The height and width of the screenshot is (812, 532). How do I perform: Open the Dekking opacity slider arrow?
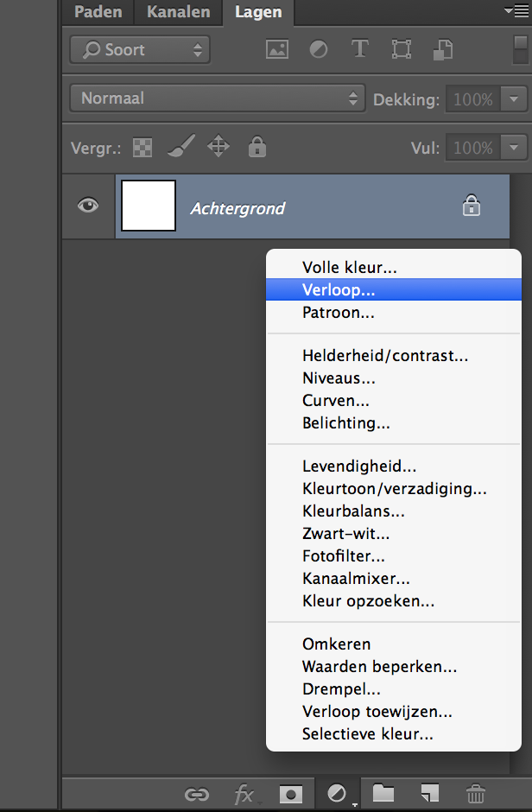click(x=513, y=98)
